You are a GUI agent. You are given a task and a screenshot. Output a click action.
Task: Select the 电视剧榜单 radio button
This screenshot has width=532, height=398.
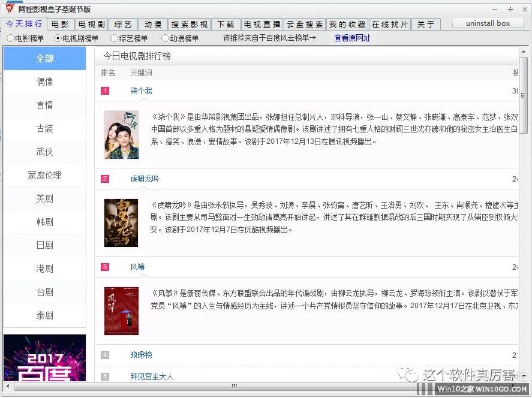pyautogui.click(x=76, y=38)
